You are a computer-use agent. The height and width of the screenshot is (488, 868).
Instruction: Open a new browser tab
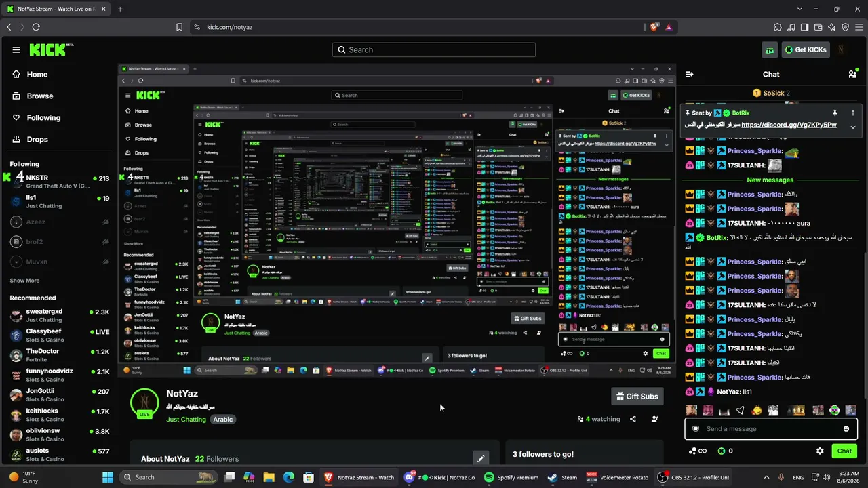pyautogui.click(x=120, y=9)
